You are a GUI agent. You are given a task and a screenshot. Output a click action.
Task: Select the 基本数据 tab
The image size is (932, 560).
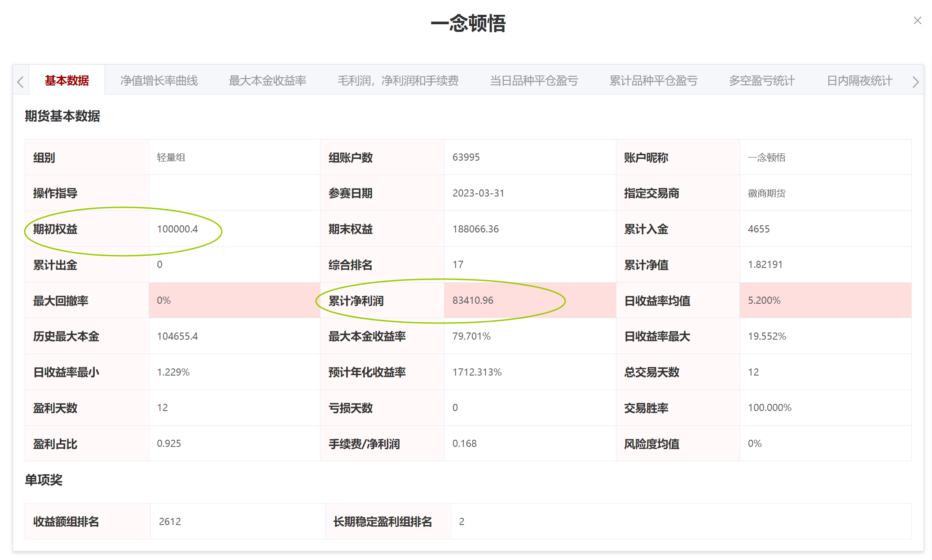coord(67,81)
